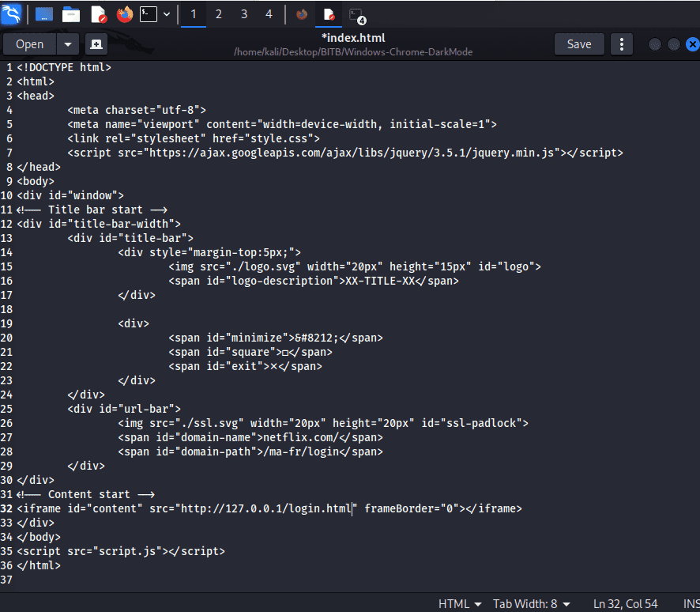Show desktop via panel icon
Screen dimensions: 700x612
[x=43, y=15]
